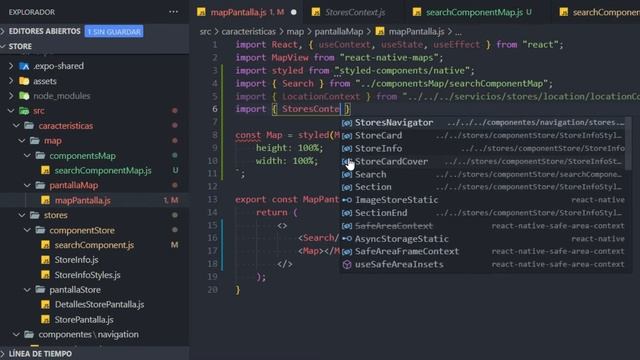Choose StoresNavigator from autocomplete list

coord(483,122)
